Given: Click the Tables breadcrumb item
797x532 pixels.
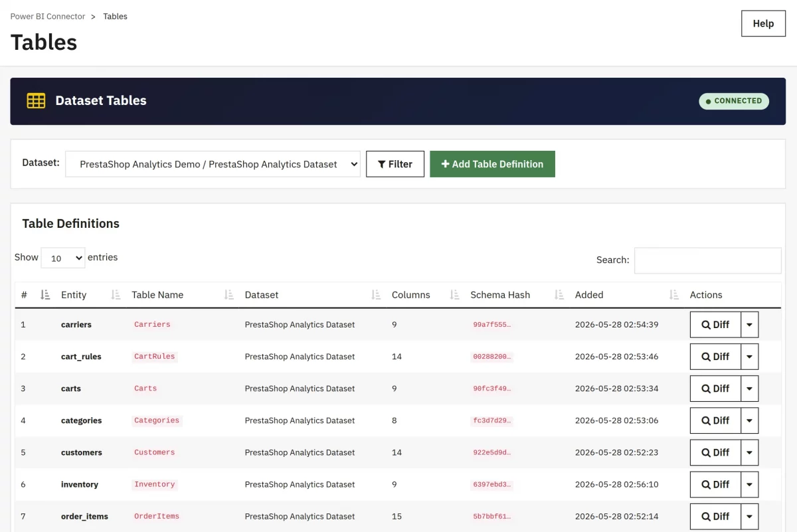Looking at the screenshot, I should [x=115, y=16].
